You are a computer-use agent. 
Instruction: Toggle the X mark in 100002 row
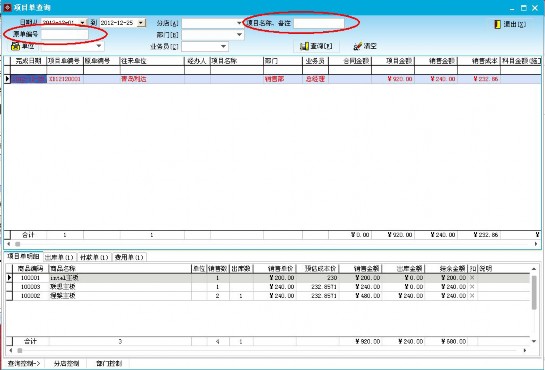[472, 296]
